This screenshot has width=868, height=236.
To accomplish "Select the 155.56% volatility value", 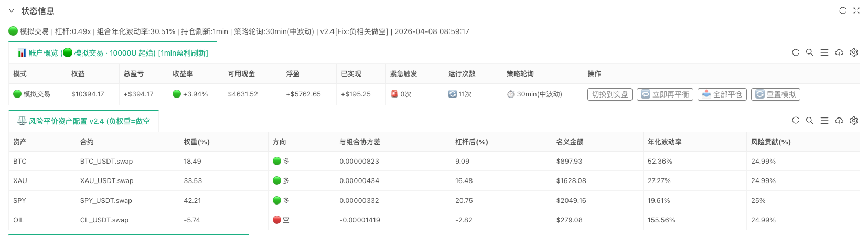I will (x=661, y=220).
